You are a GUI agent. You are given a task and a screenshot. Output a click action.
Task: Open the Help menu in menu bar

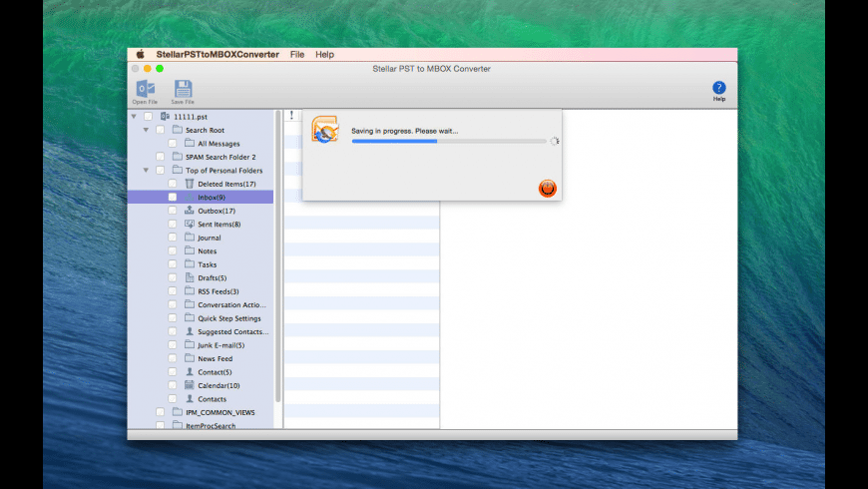324,54
